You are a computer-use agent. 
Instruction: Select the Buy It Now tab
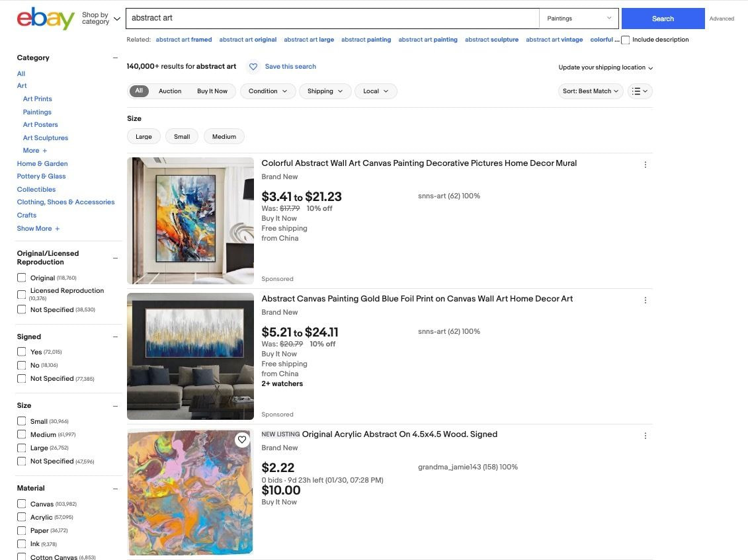click(x=212, y=91)
